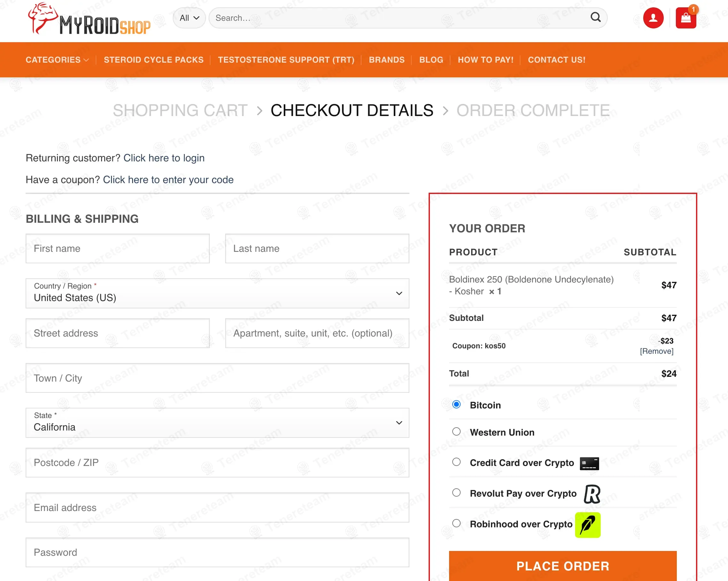728x581 pixels.
Task: Choose Credit Card over Crypto option
Action: click(456, 462)
